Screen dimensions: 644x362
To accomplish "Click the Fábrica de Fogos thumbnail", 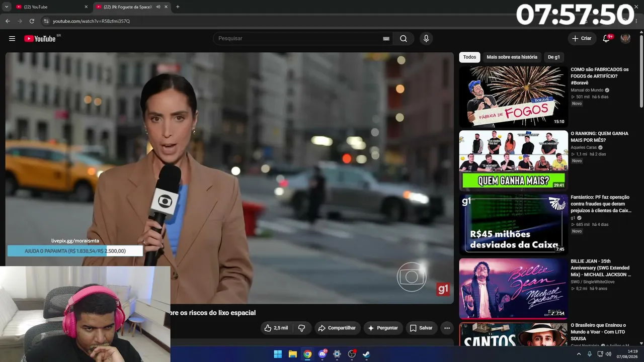I will point(513,97).
